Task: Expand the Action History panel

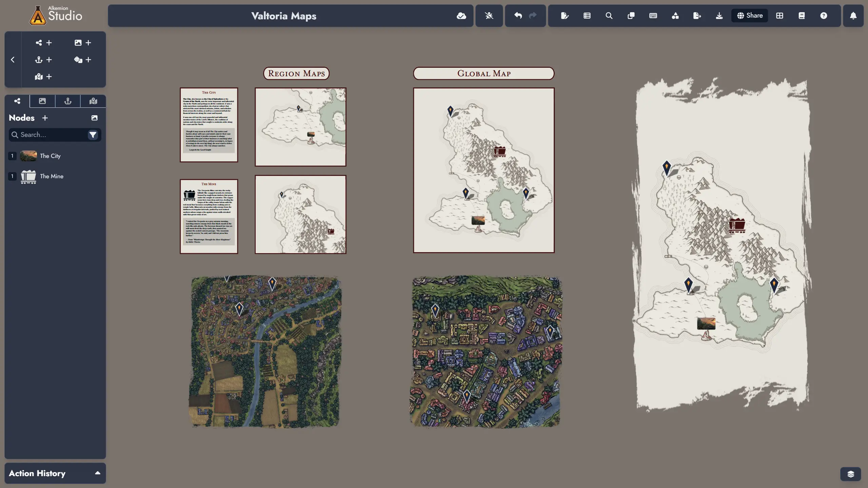Action: pyautogui.click(x=98, y=473)
